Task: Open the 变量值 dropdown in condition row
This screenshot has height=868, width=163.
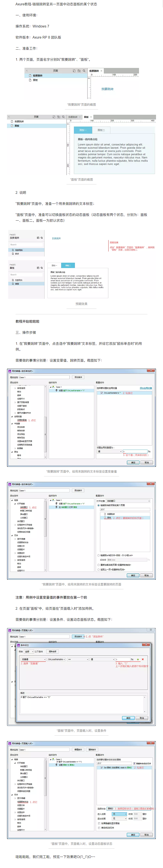Action: click(x=33, y=660)
